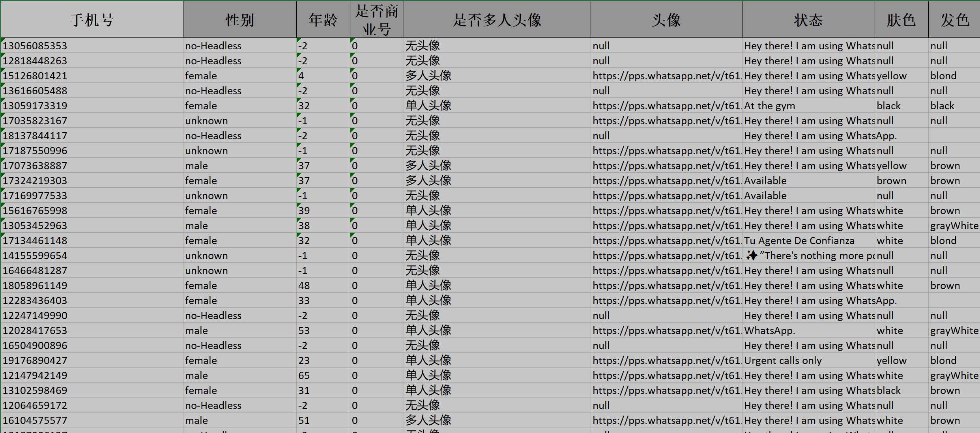This screenshot has width=980, height=433.
Task: Select the age cell 65
Action: click(323, 375)
